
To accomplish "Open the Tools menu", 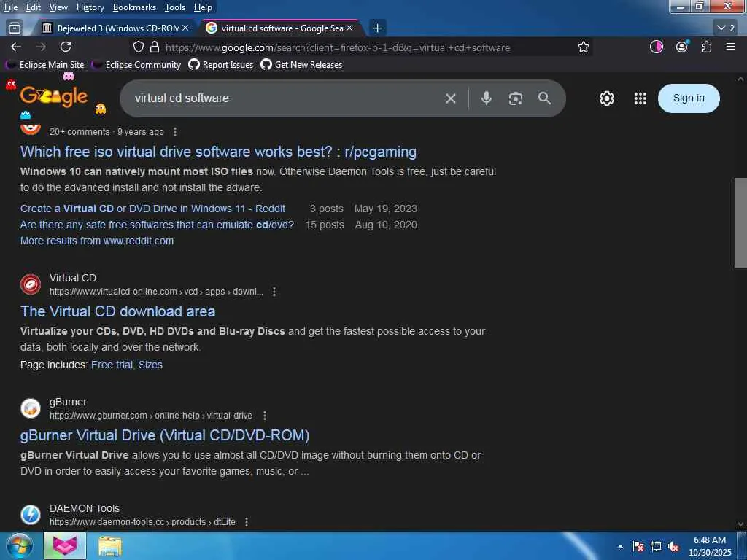I will tap(175, 7).
